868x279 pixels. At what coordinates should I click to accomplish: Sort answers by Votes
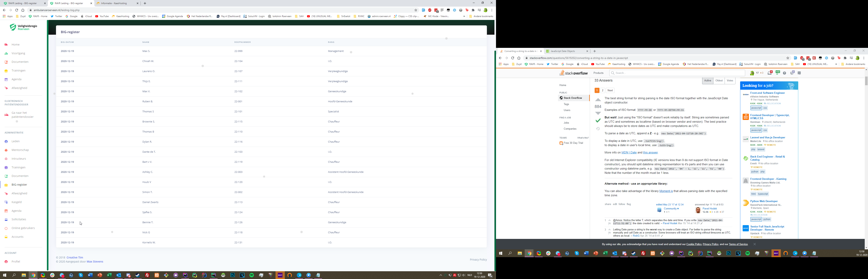(730, 81)
